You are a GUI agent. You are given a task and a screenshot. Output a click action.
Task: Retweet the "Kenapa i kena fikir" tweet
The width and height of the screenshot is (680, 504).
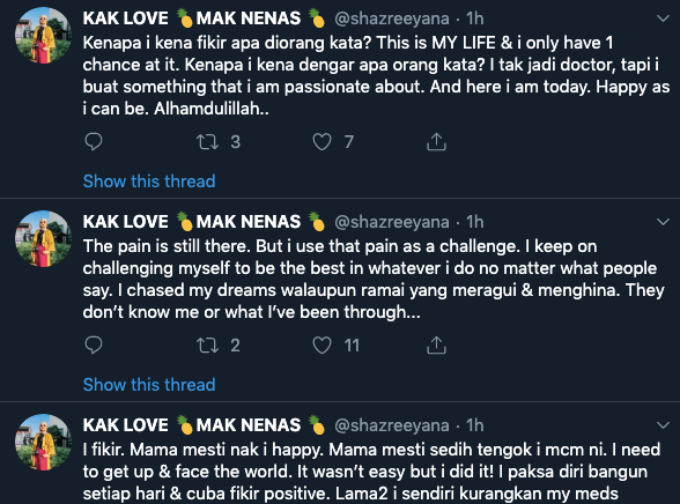pyautogui.click(x=208, y=142)
